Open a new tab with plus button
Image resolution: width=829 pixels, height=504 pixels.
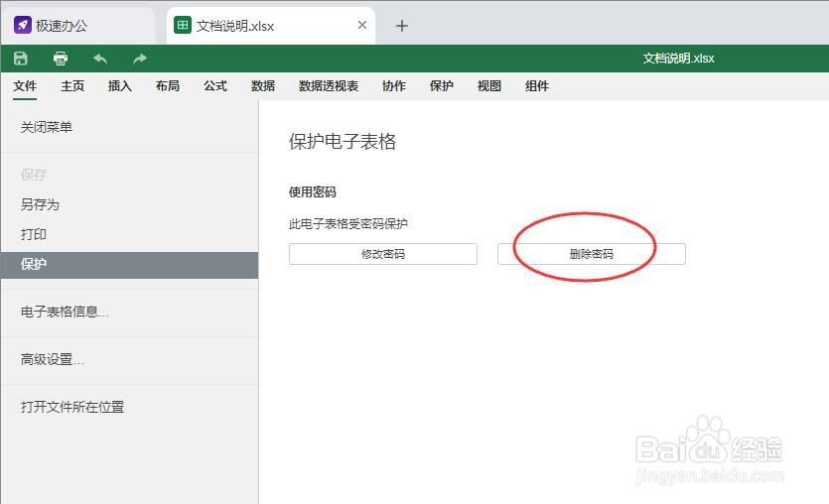coord(402,26)
